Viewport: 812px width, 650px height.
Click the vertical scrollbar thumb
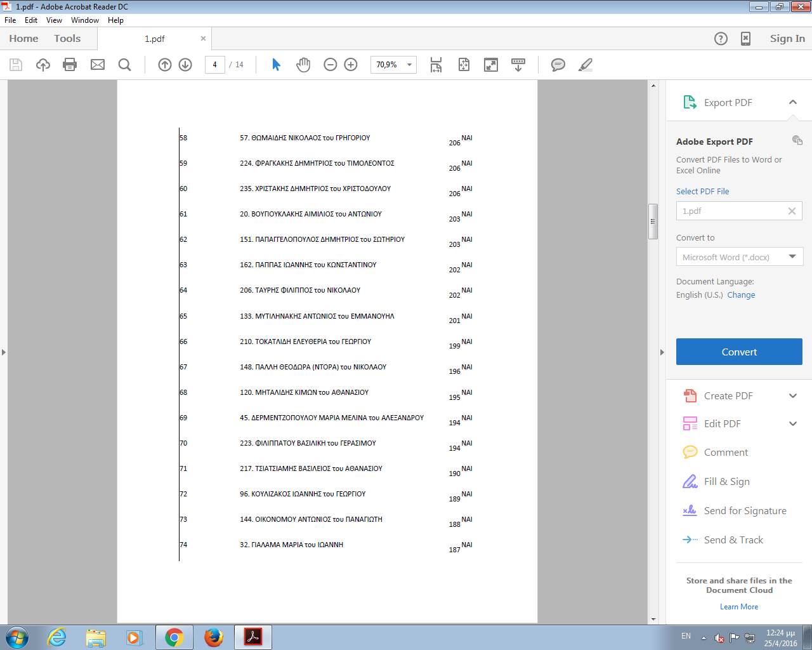click(x=653, y=222)
